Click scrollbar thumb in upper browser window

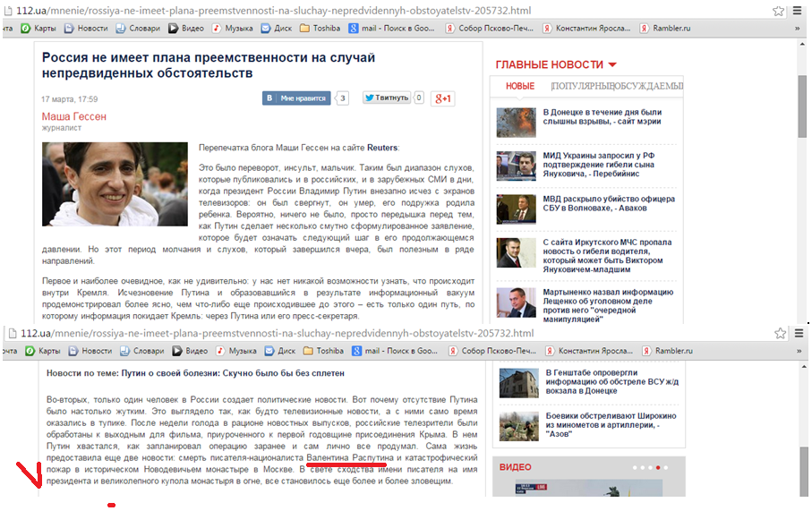[802, 106]
